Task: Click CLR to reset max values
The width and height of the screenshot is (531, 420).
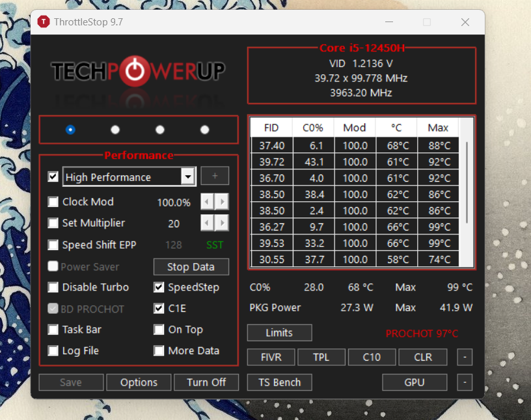Action: (423, 357)
